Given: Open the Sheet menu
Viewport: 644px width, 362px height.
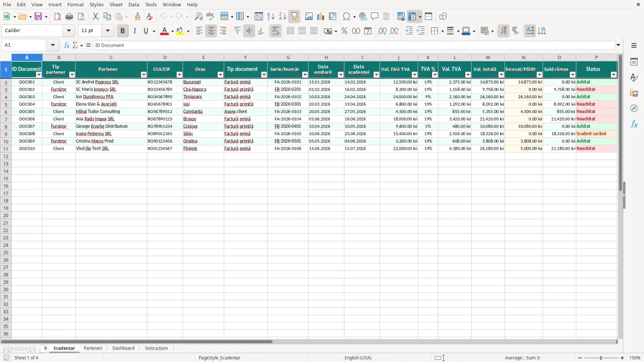Looking at the screenshot, I should coord(116,4).
